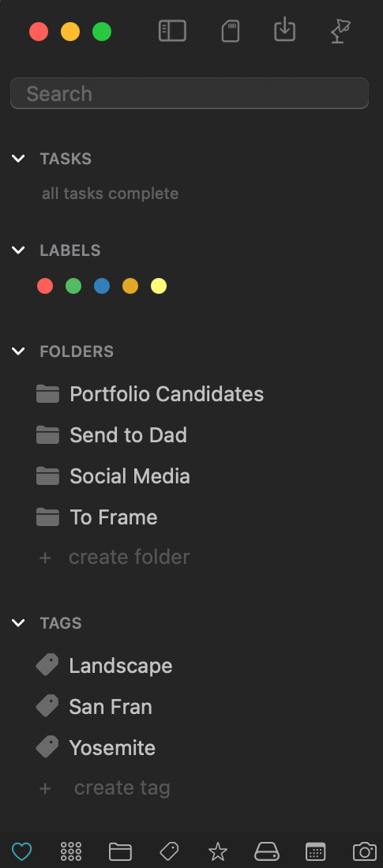Click the SD card import icon

pos(231,31)
